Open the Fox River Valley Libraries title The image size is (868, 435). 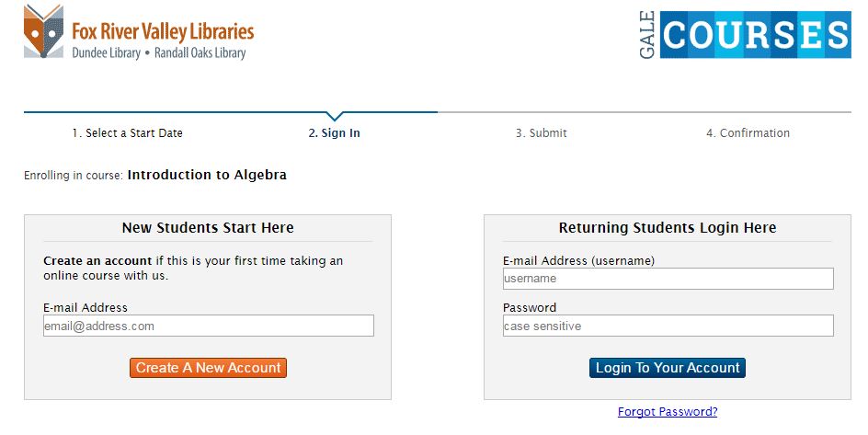coord(163,31)
